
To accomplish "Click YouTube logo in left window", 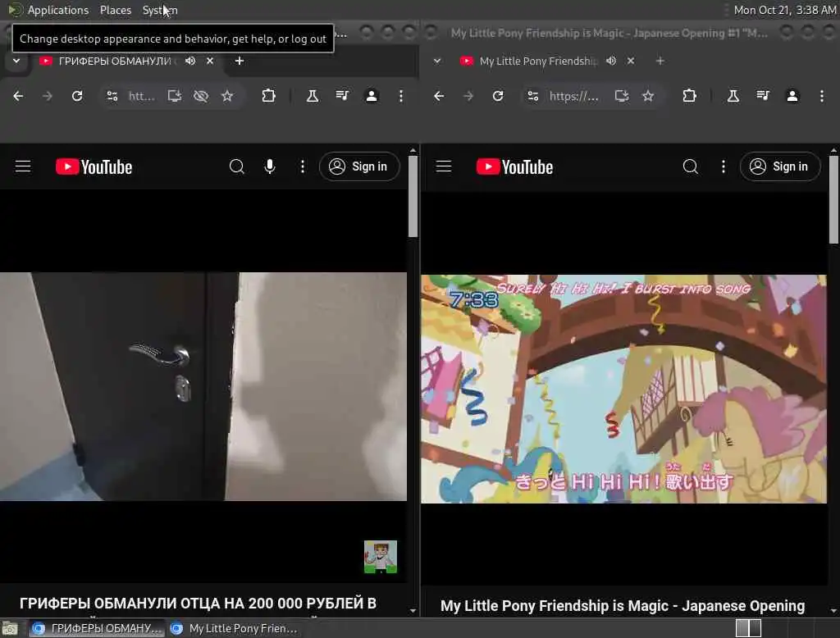I will [x=94, y=166].
